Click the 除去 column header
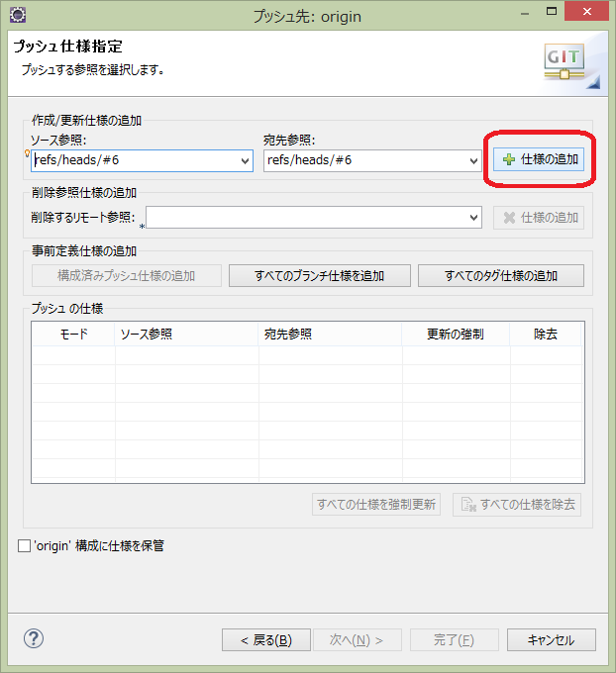 point(546,334)
